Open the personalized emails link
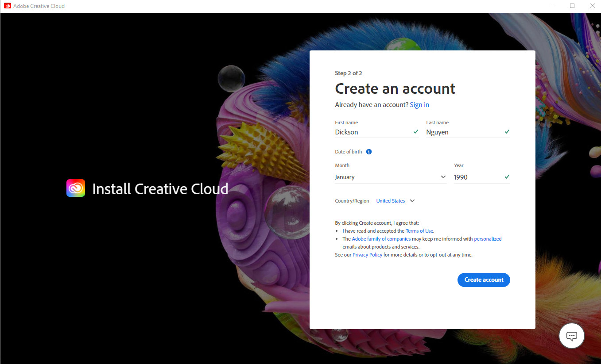Image resolution: width=601 pixels, height=364 pixels. coord(488,239)
